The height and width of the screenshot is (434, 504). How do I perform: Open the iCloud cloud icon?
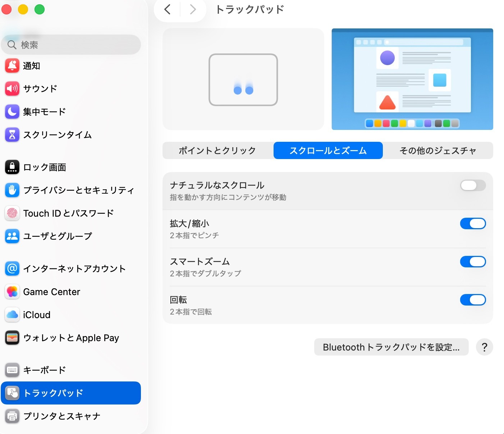(x=12, y=315)
